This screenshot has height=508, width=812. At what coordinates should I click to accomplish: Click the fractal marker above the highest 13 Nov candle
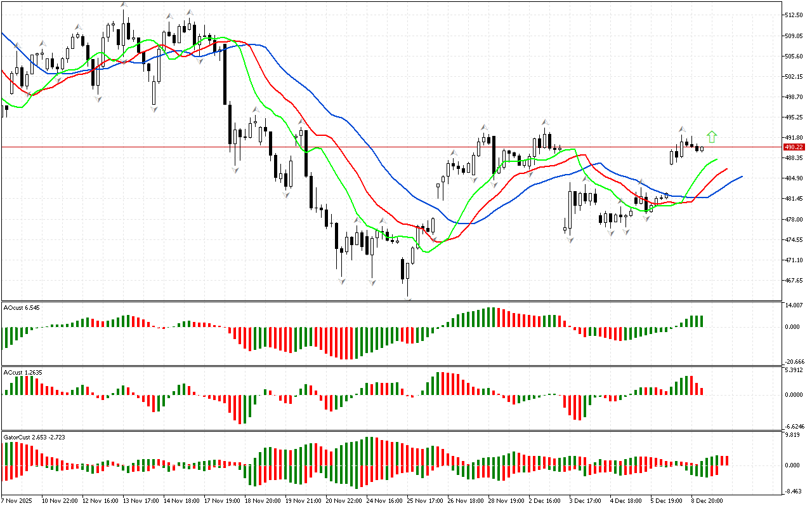point(124,5)
